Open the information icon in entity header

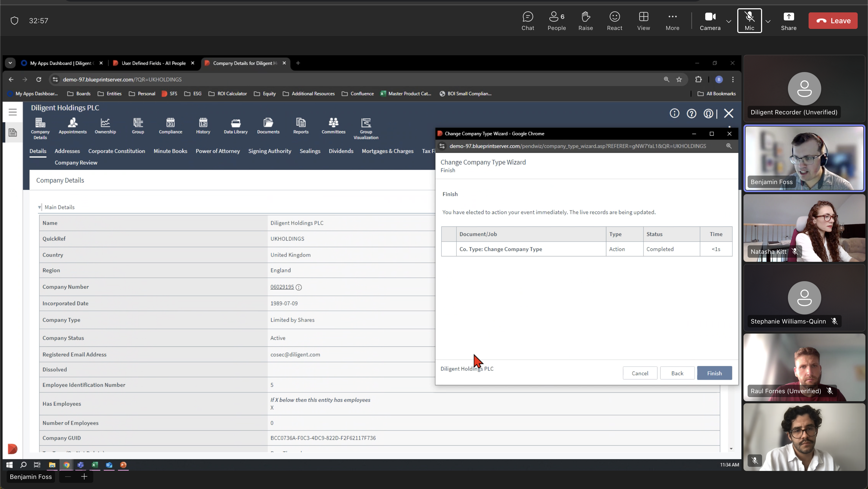click(674, 114)
